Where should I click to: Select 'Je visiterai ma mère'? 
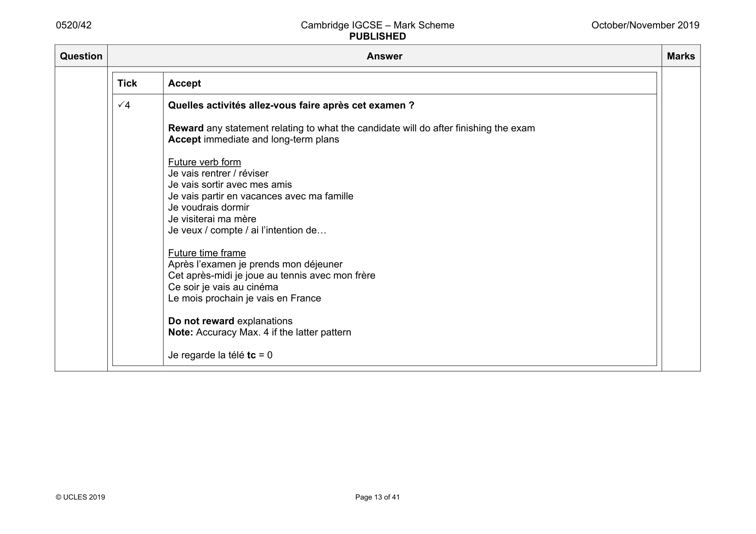point(212,219)
